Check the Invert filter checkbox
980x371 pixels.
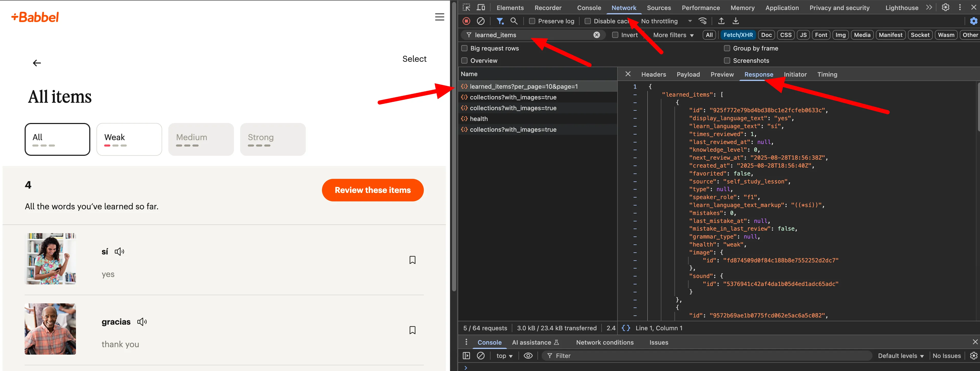coord(615,35)
